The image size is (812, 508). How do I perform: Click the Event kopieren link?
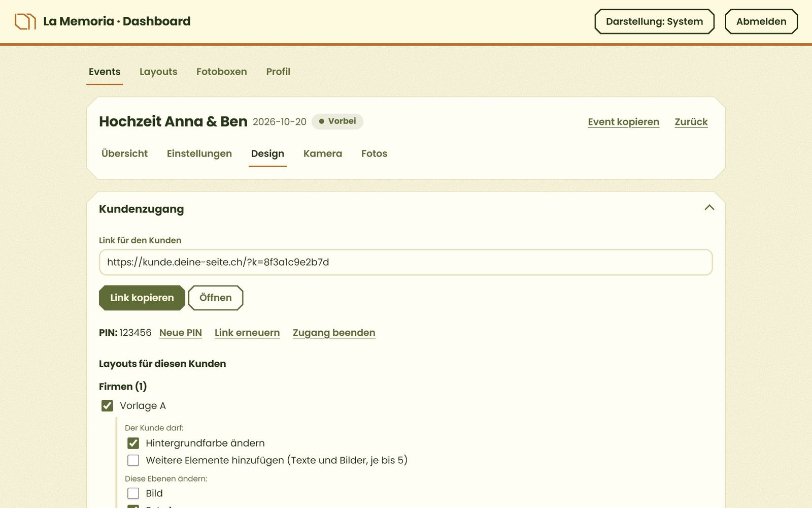623,122
